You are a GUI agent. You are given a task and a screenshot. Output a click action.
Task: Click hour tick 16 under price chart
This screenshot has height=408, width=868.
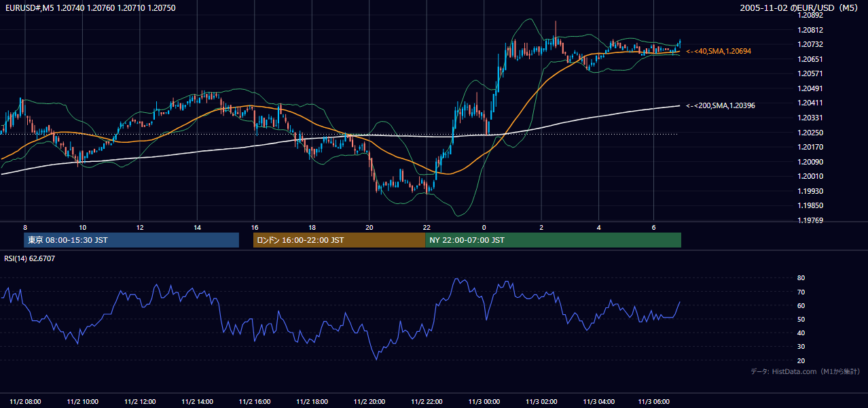(x=255, y=227)
